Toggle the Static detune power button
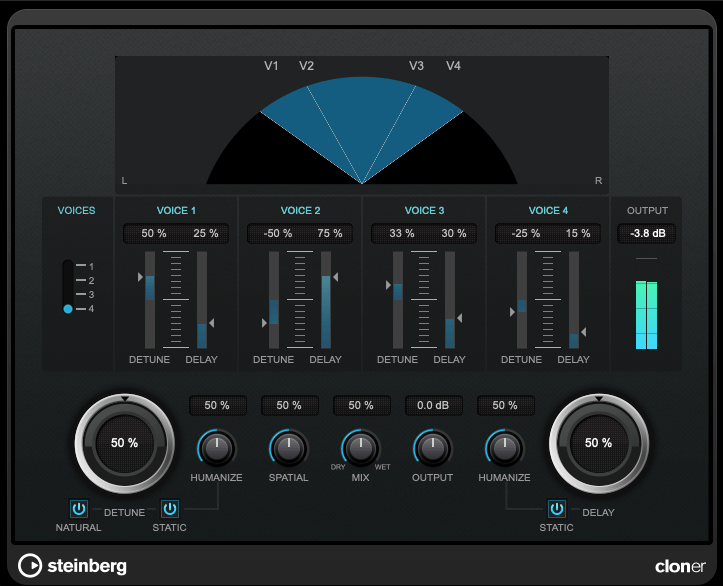723x586 pixels. [169, 508]
